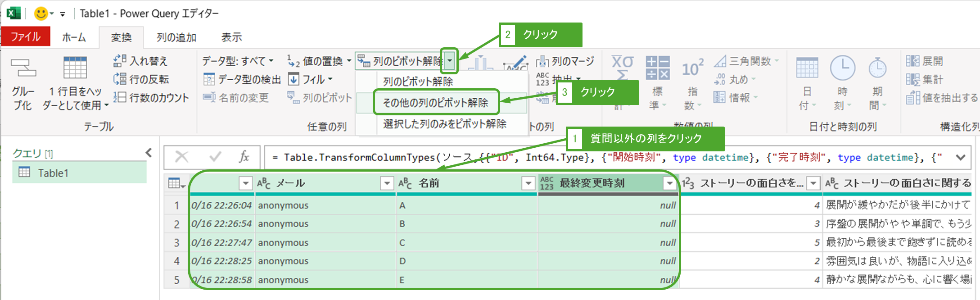
Task: Click the 列のマージ (Merge Columns) icon
Action: tap(542, 61)
